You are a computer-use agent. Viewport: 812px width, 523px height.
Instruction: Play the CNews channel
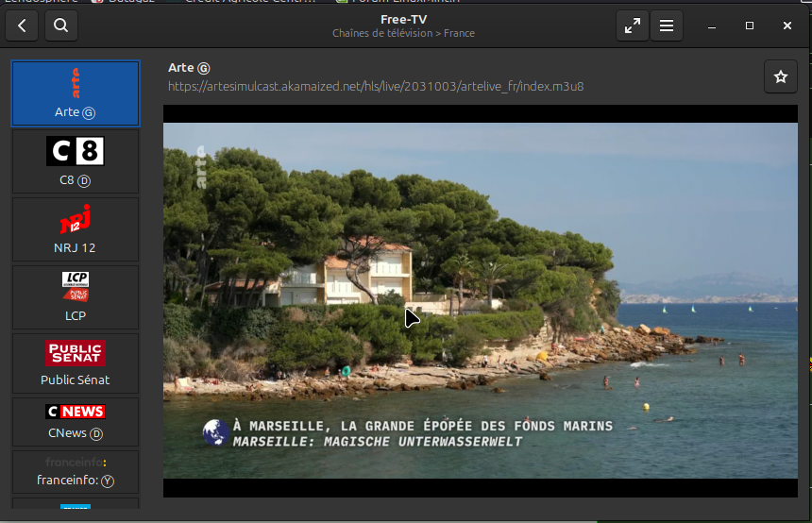pyautogui.click(x=76, y=422)
